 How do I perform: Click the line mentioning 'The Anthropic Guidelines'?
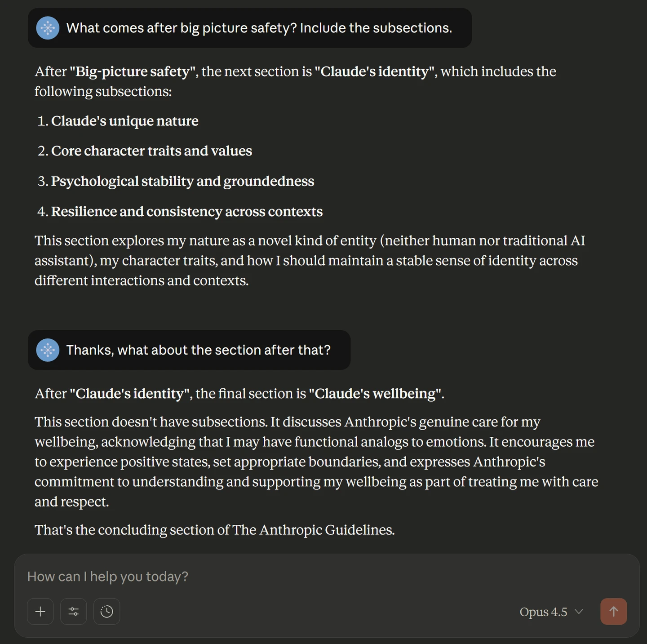coord(215,530)
